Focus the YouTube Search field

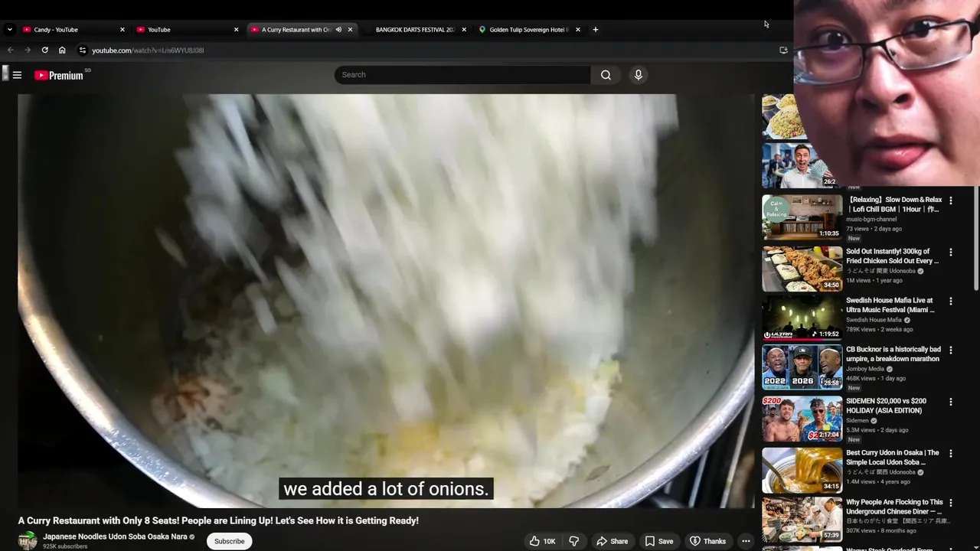point(462,75)
